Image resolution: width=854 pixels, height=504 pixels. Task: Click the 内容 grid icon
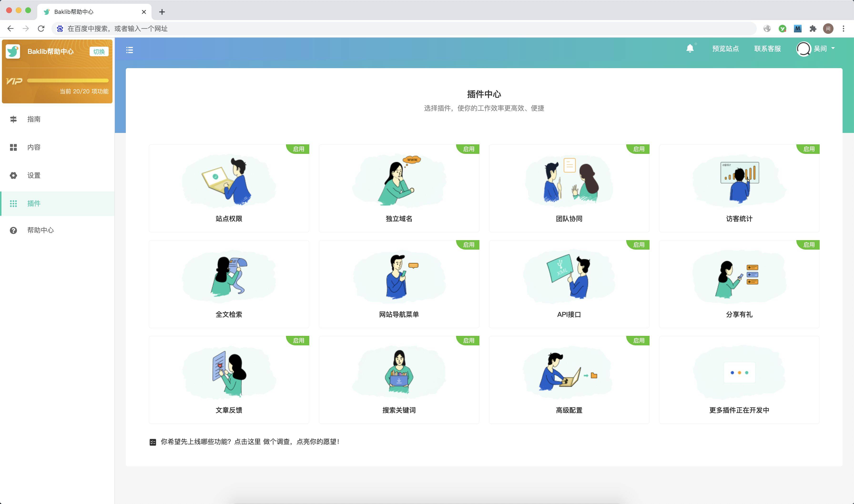(13, 147)
